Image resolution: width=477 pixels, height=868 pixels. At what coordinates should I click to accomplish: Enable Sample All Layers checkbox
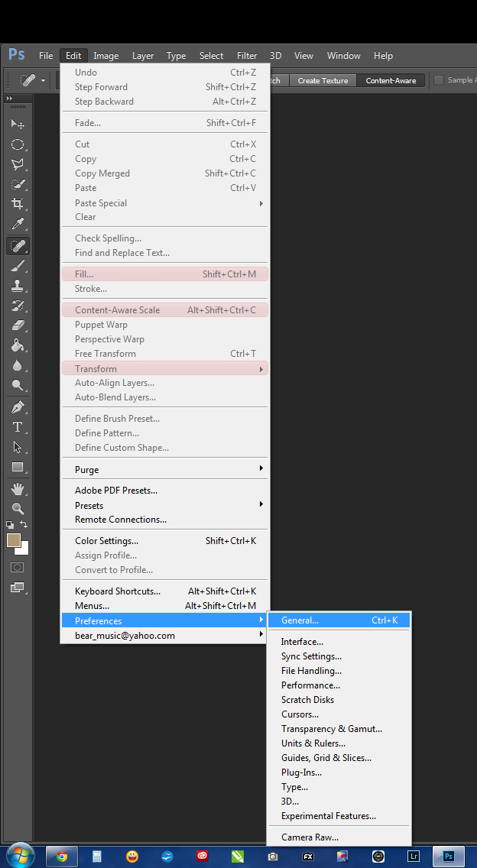click(x=439, y=80)
